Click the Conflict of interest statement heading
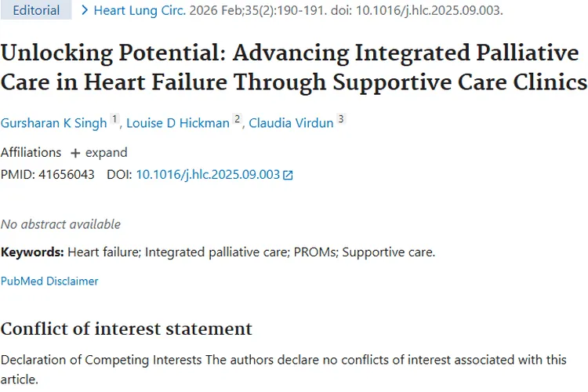588x392 pixels. (126, 328)
